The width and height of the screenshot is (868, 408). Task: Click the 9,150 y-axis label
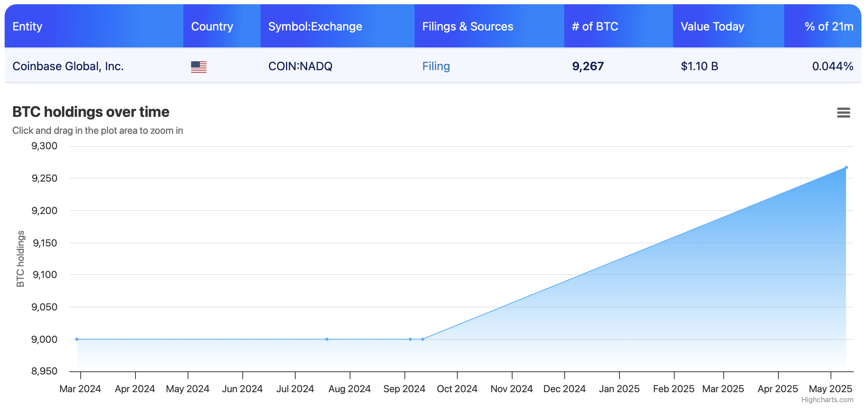(45, 243)
